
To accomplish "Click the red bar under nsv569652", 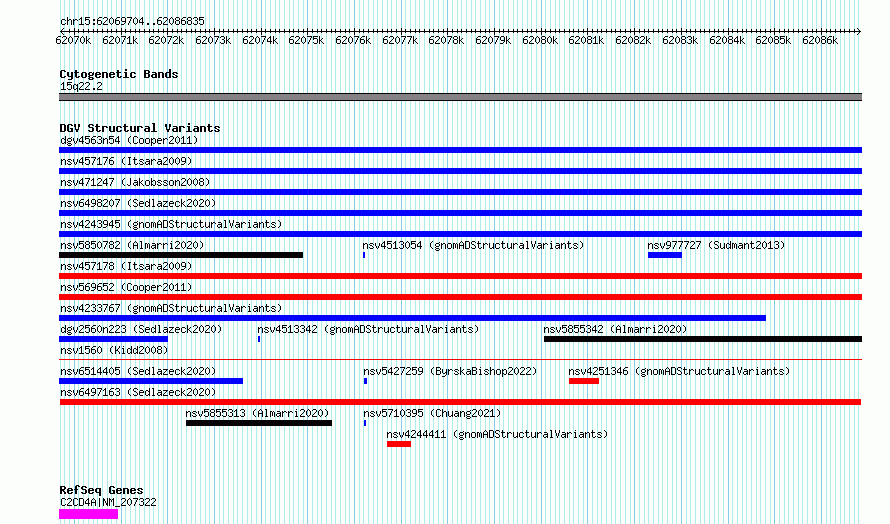I will click(460, 297).
